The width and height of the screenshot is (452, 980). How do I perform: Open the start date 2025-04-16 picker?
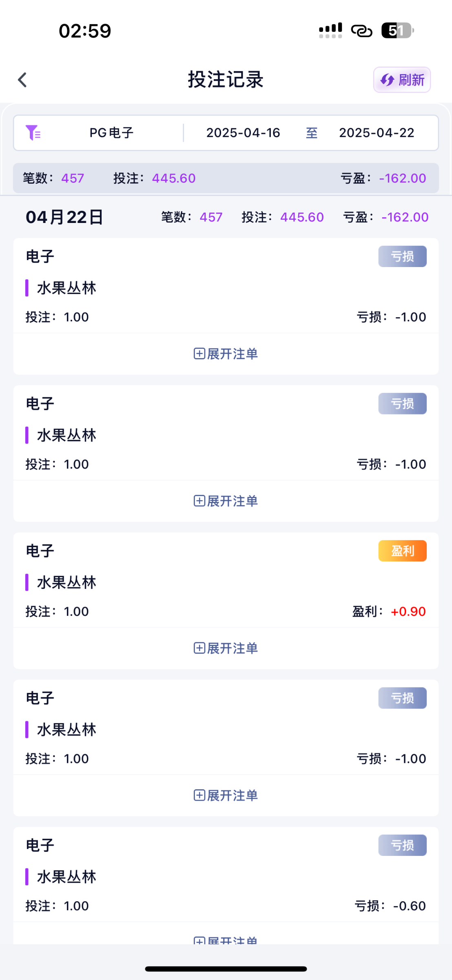[x=243, y=133]
